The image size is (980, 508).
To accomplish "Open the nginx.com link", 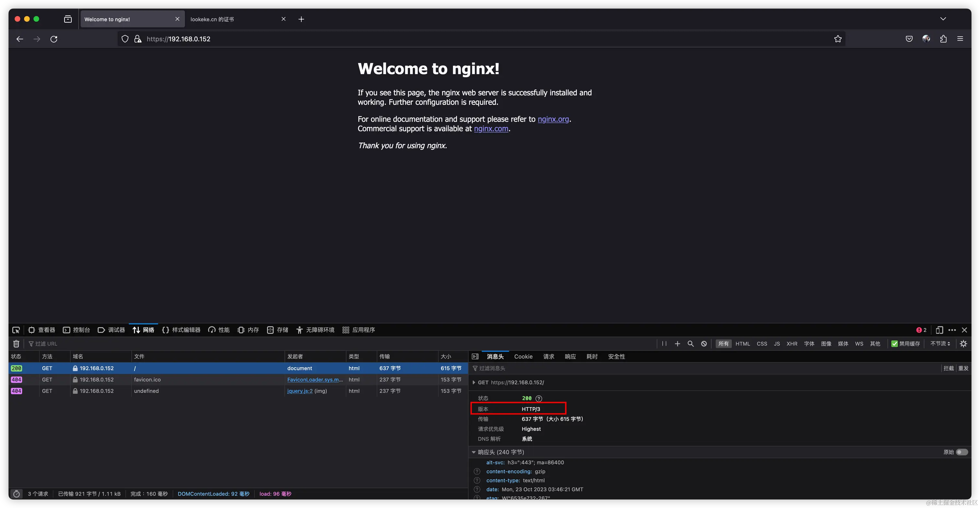I will 491,129.
